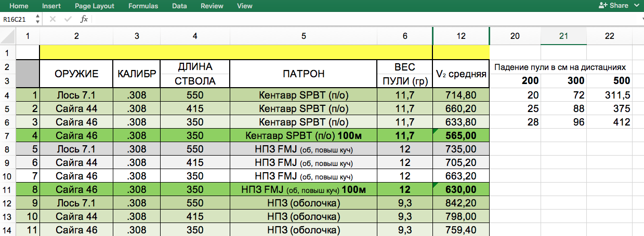
Task: Click the Name Box showing R16C21
Action: click(17, 19)
